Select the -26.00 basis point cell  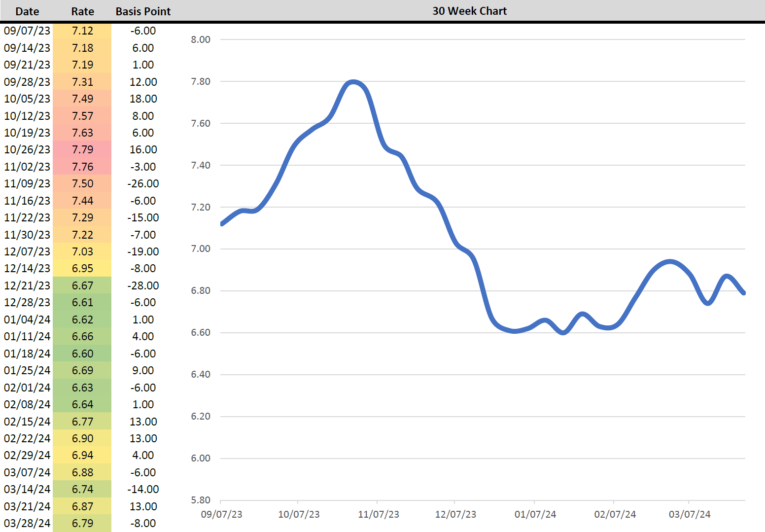point(143,183)
